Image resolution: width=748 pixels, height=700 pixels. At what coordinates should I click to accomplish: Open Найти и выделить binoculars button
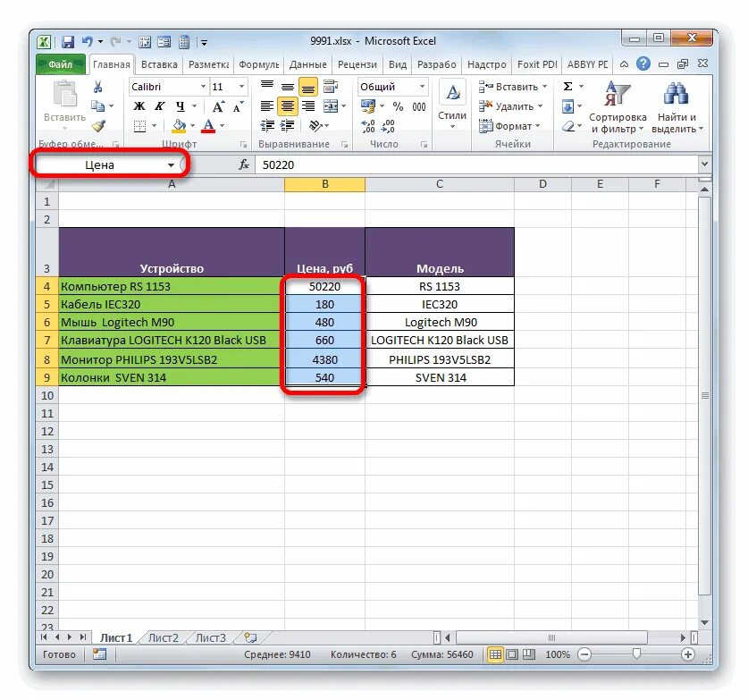pyautogui.click(x=677, y=107)
